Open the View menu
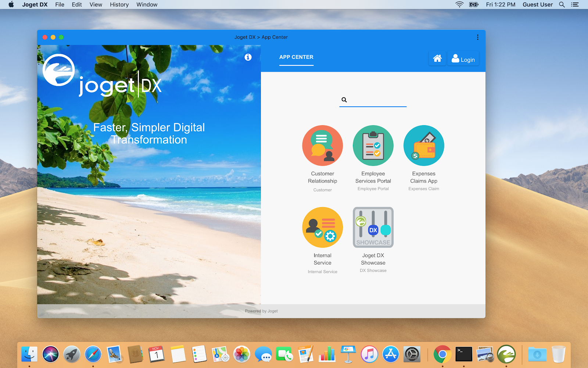 (x=96, y=4)
